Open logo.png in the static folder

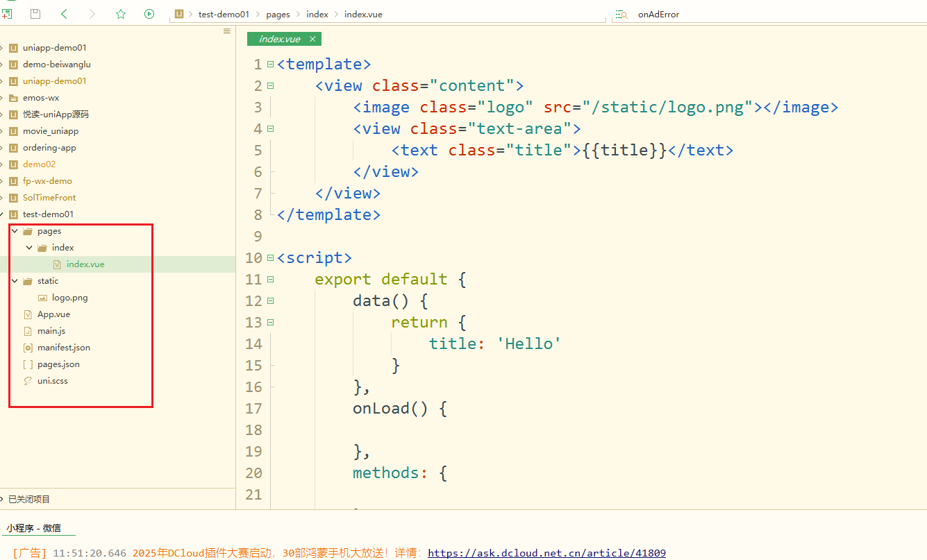[70, 298]
